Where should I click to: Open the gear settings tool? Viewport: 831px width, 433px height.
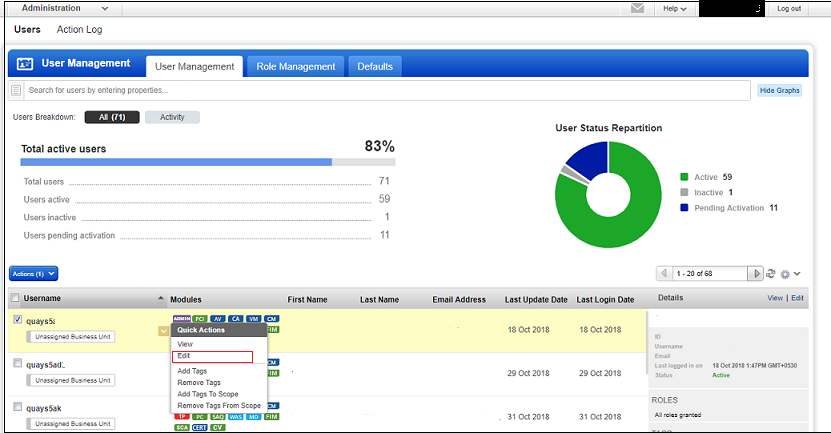point(785,274)
